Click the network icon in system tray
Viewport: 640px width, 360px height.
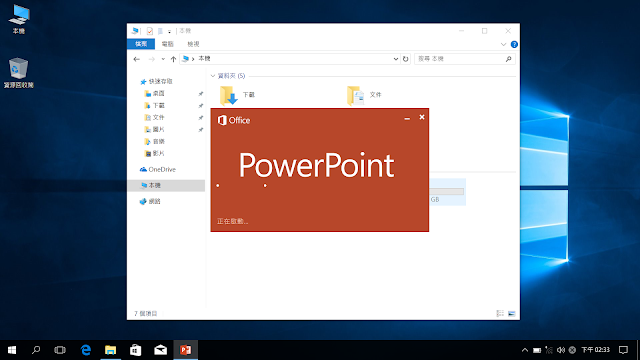[x=549, y=350]
